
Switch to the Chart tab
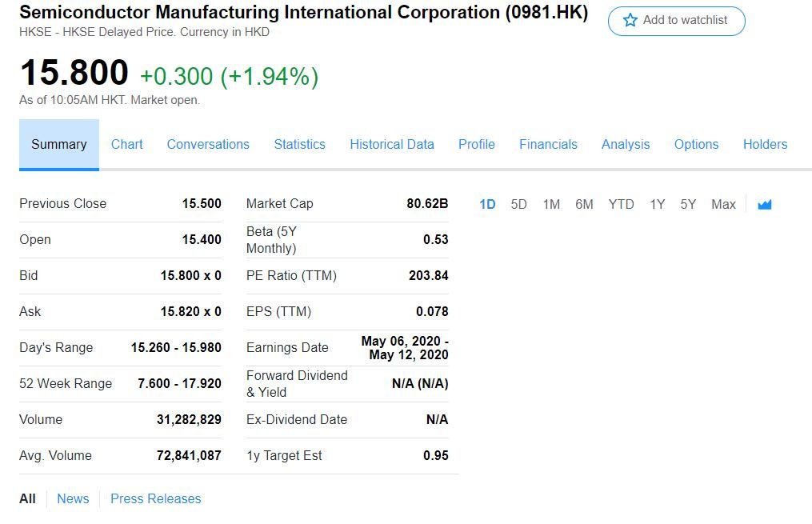126,145
